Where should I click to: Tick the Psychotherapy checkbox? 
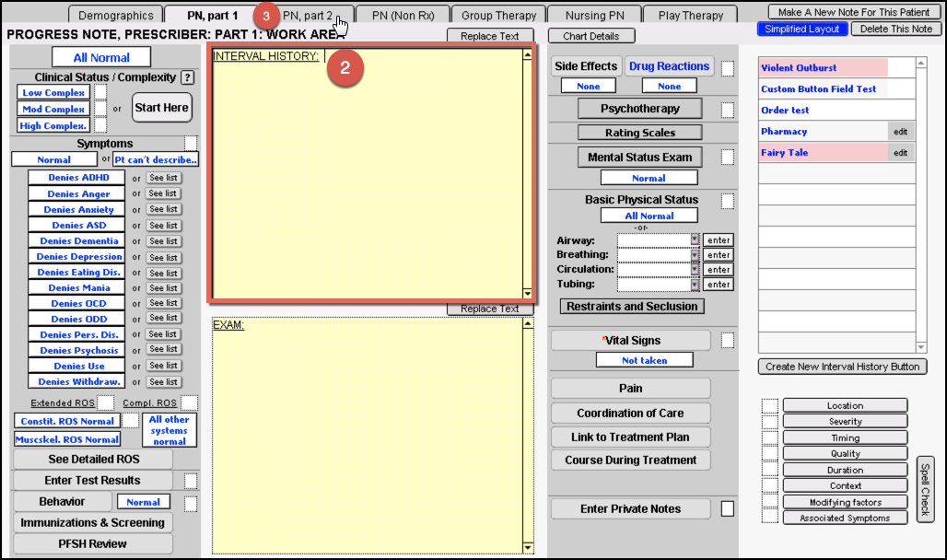pos(728,110)
